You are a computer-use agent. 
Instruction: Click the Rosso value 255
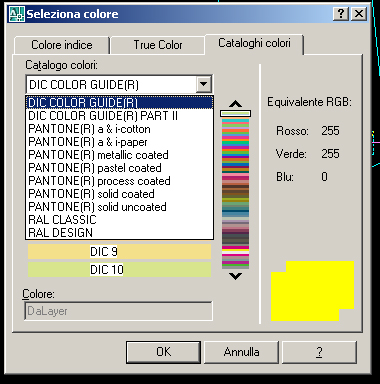[x=330, y=131]
